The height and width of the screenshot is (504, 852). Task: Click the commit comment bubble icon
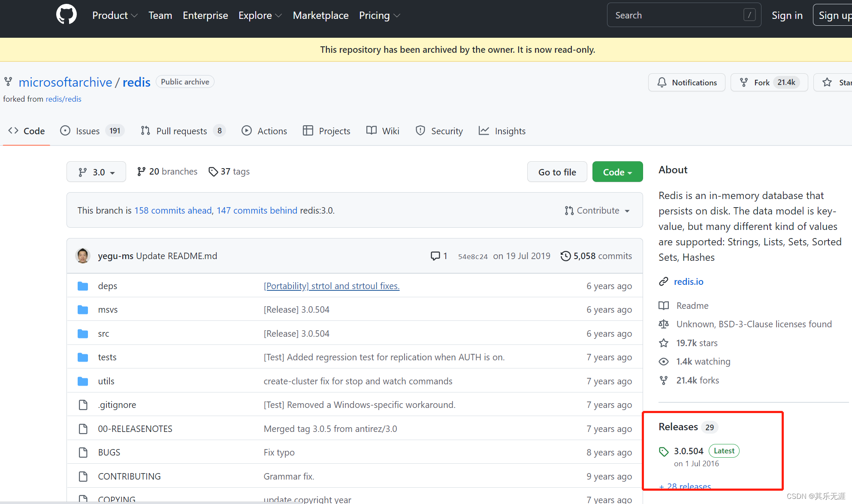(x=435, y=256)
